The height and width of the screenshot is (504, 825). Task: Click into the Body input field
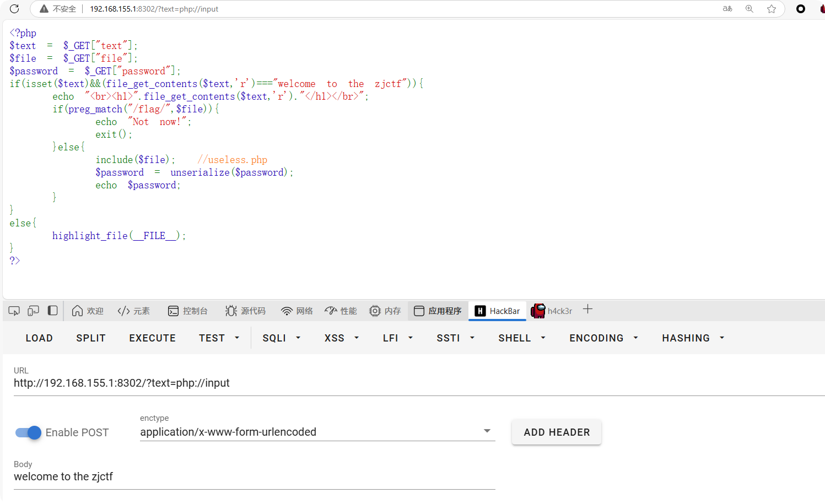coord(255,476)
